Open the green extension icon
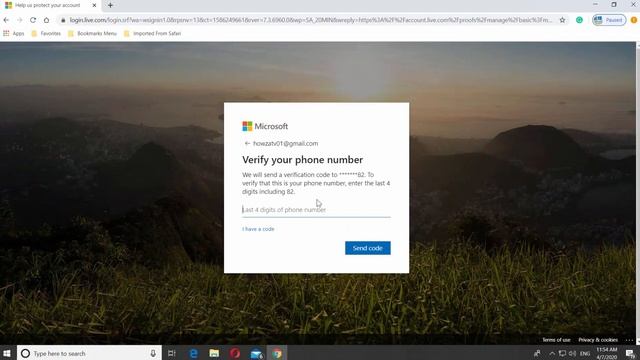This screenshot has height=360, width=640. click(x=579, y=20)
